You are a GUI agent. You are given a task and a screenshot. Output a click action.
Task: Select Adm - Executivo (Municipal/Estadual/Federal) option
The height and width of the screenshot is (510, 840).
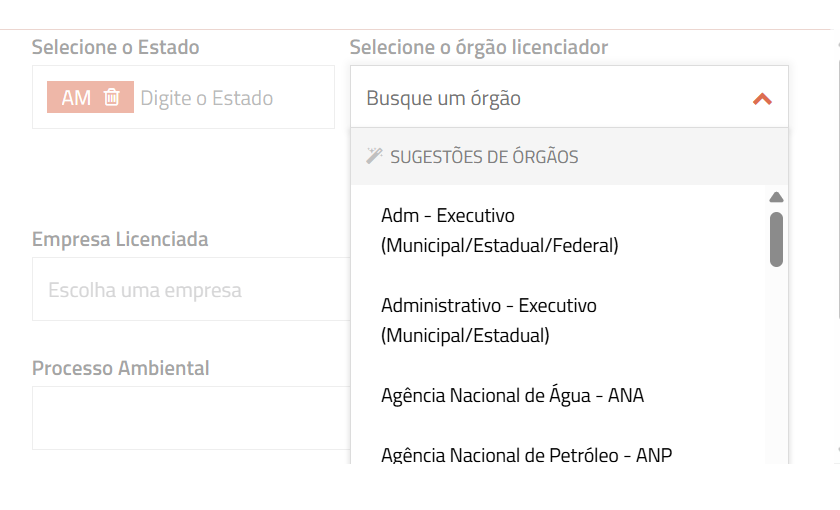500,230
